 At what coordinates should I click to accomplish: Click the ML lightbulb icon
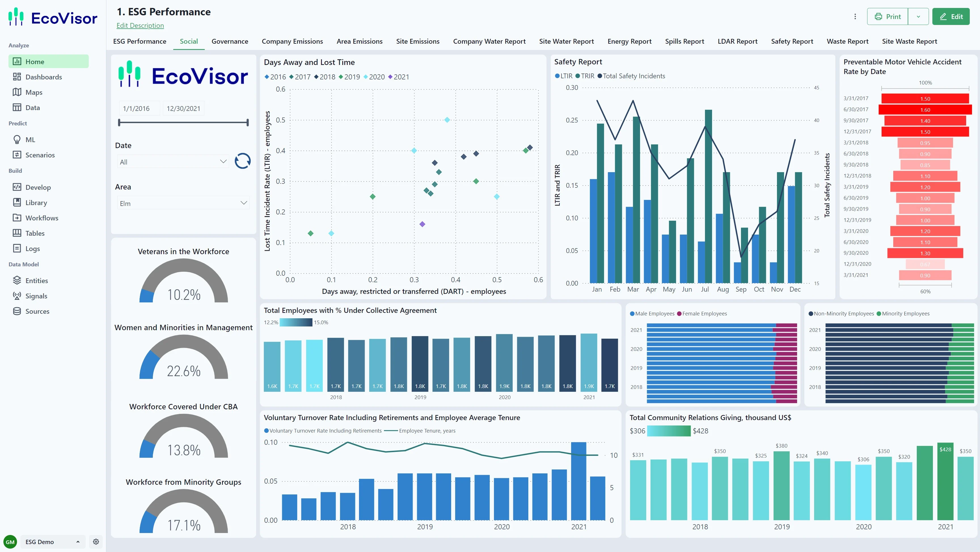17,140
